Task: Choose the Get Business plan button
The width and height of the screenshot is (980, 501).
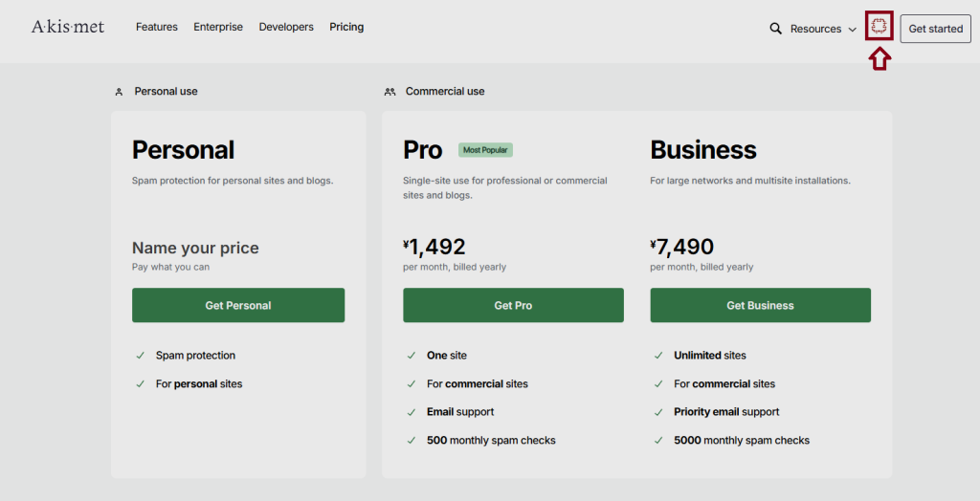Action: click(x=760, y=305)
